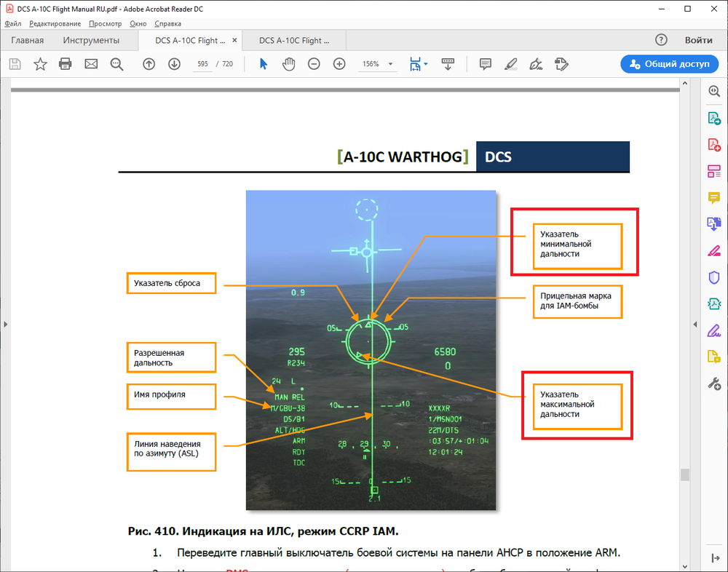Click the zoom percentage field 156%
The width and height of the screenshot is (728, 572).
coord(371,64)
